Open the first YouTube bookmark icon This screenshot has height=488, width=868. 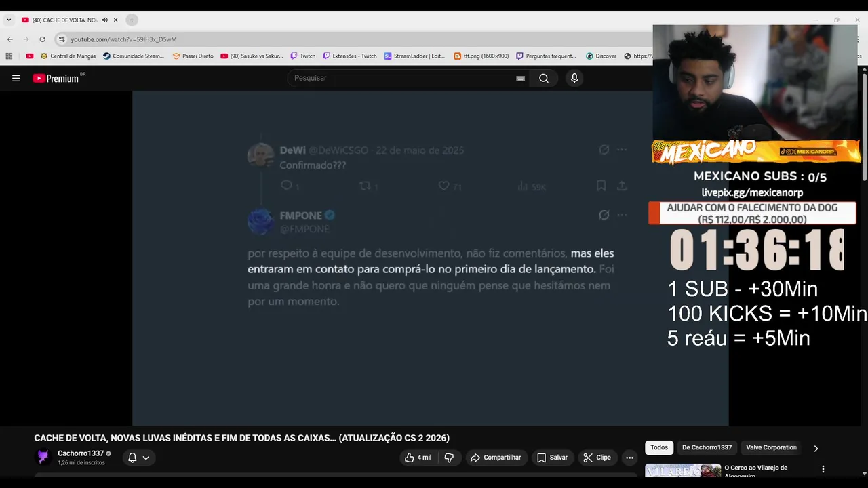[29, 56]
